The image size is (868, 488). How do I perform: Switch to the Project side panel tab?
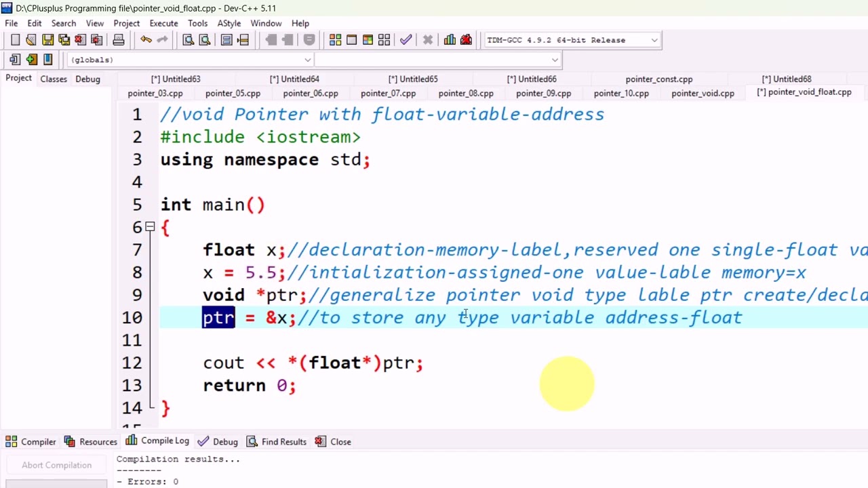point(18,79)
